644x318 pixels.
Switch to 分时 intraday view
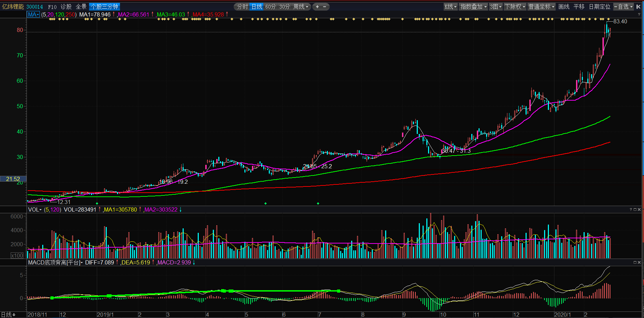(242, 7)
